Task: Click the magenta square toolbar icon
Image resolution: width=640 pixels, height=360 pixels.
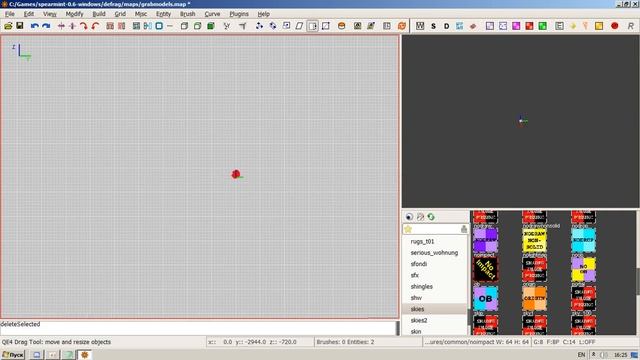Action: tap(516, 26)
